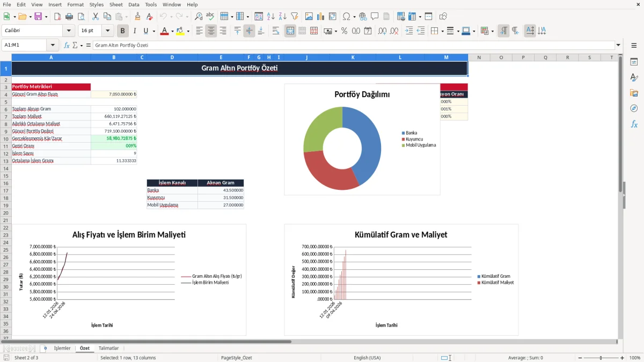The image size is (644, 362).
Task: Insert a chart
Action: tap(320, 17)
